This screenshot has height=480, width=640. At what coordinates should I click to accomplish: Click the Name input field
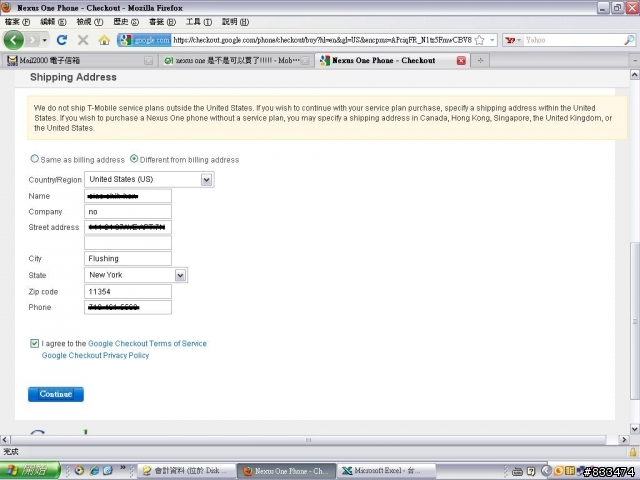[x=128, y=196]
